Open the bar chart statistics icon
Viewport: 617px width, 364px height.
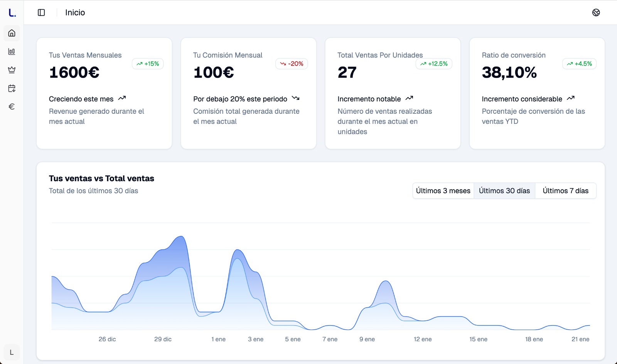click(12, 52)
